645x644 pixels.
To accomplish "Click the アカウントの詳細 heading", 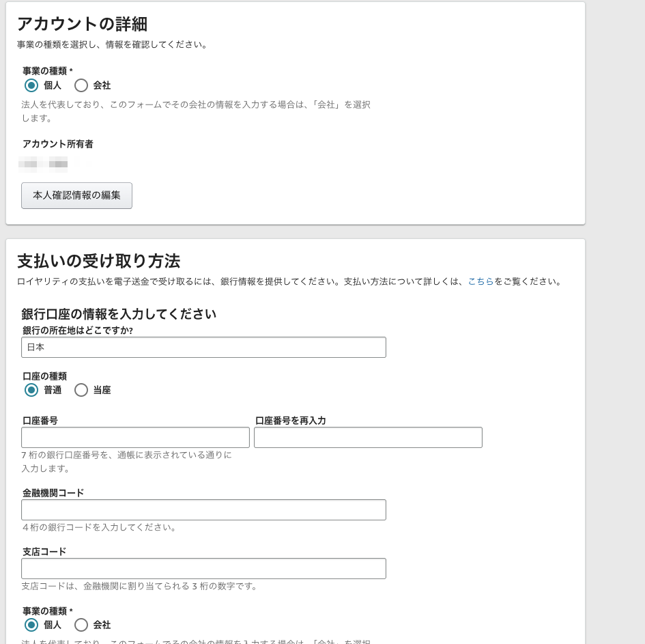I will (82, 24).
